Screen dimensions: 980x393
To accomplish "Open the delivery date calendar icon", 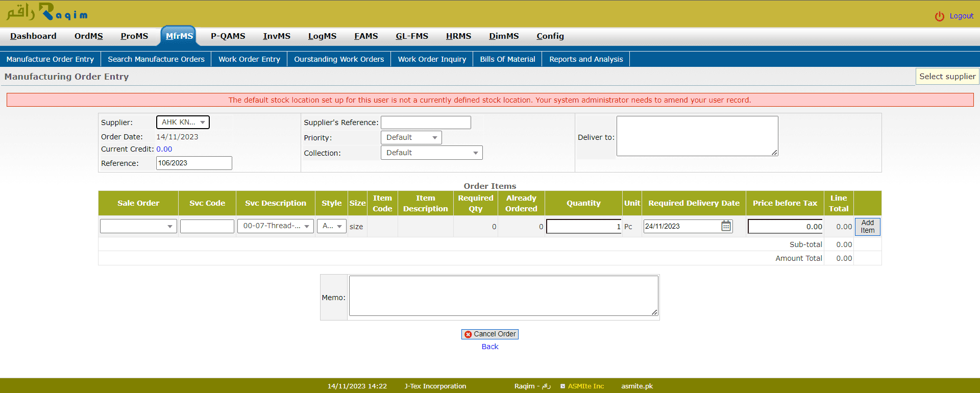I will 726,226.
